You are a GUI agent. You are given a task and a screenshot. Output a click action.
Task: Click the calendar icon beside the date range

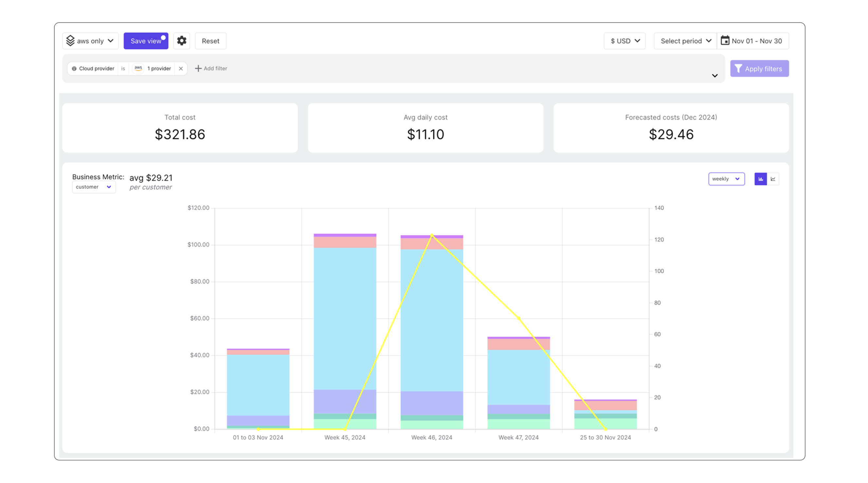tap(725, 41)
